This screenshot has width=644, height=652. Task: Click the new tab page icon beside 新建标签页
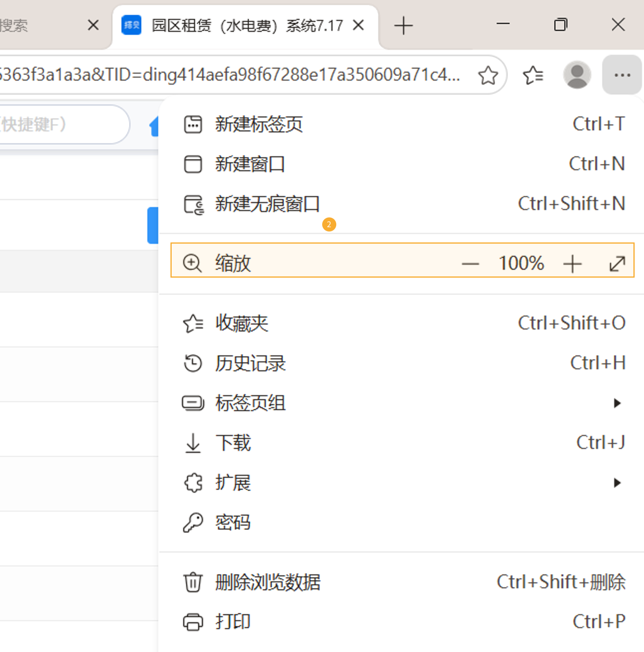(193, 125)
